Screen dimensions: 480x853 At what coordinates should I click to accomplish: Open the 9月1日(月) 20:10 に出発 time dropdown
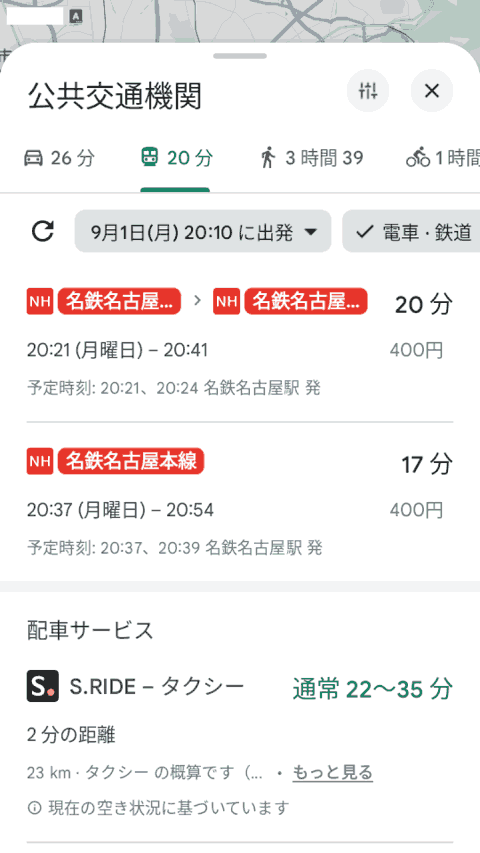pos(203,231)
